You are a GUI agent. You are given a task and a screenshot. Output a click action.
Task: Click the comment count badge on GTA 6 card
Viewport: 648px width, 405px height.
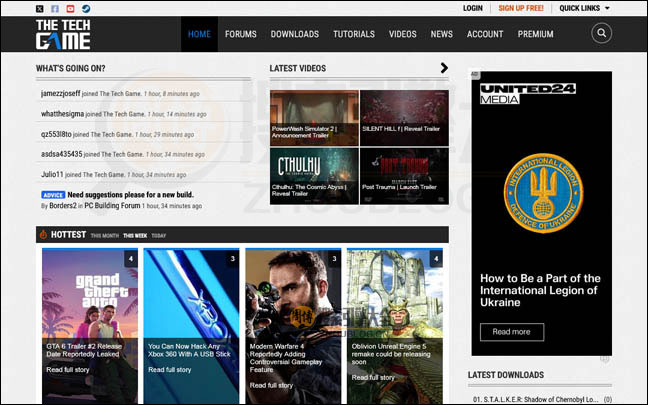[x=131, y=259]
